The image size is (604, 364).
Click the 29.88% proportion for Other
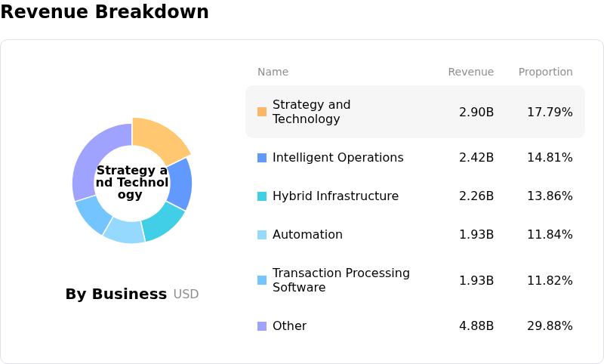click(x=550, y=326)
